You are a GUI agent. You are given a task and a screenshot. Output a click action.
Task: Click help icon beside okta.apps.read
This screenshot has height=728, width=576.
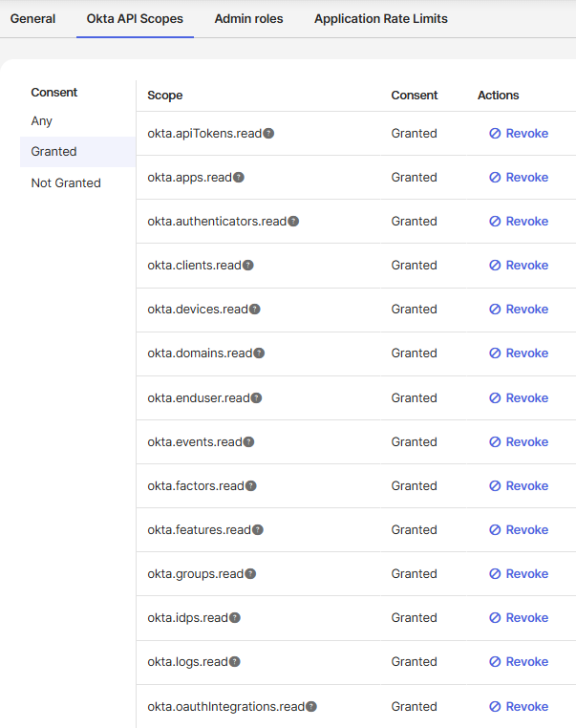pyautogui.click(x=239, y=178)
